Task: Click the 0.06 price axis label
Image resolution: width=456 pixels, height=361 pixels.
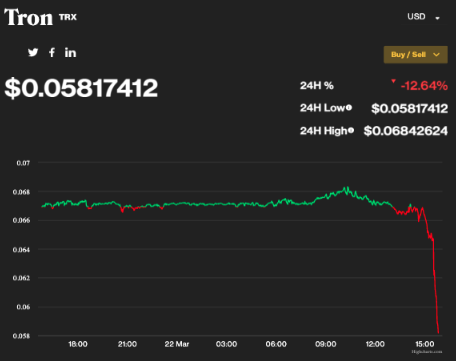Action: pos(23,307)
